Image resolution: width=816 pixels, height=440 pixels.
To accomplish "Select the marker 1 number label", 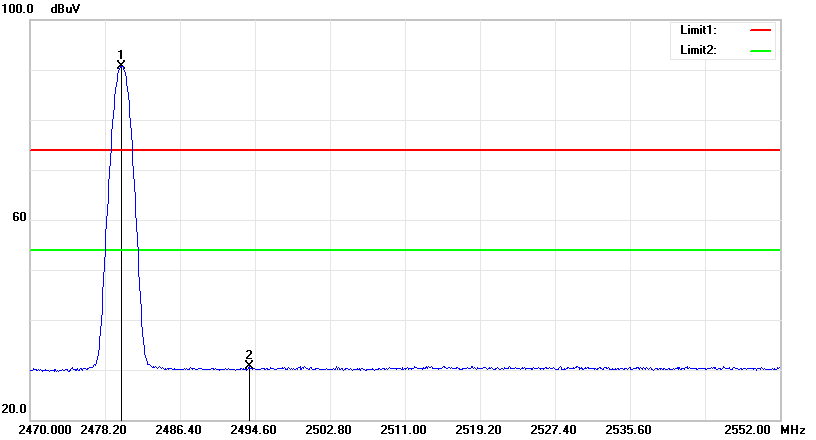I will point(121,55).
